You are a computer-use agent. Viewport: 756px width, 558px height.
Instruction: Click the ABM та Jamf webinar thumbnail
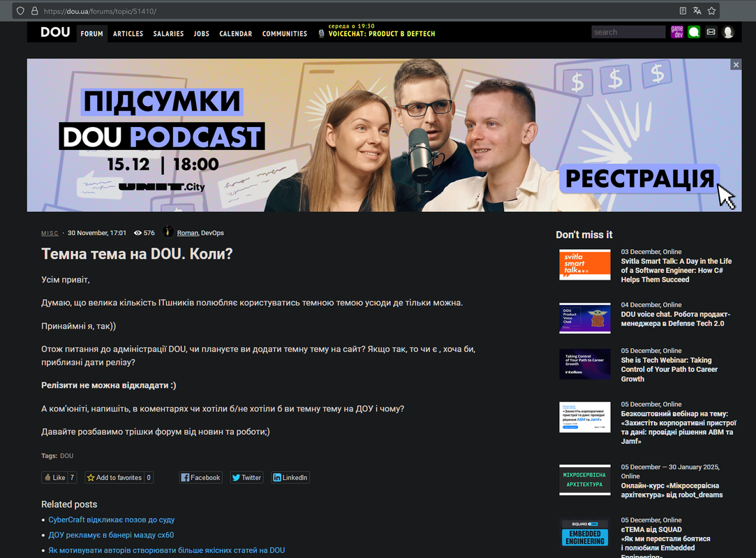[585, 417]
